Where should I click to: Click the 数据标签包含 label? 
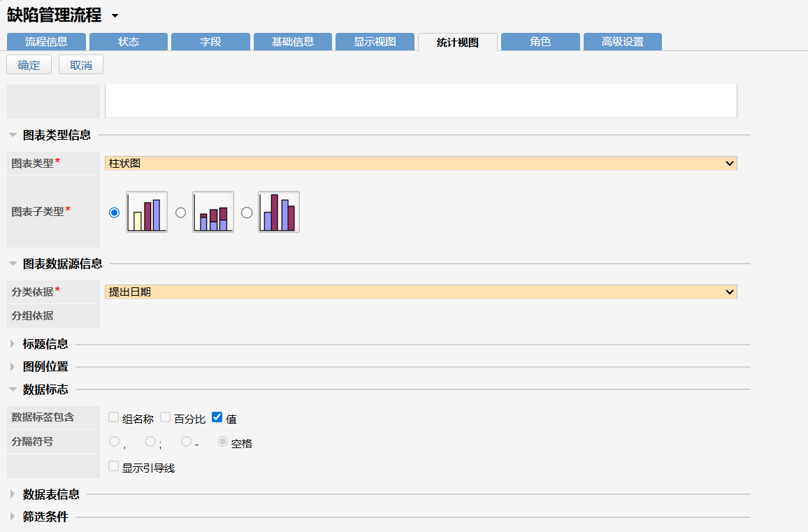coord(43,417)
